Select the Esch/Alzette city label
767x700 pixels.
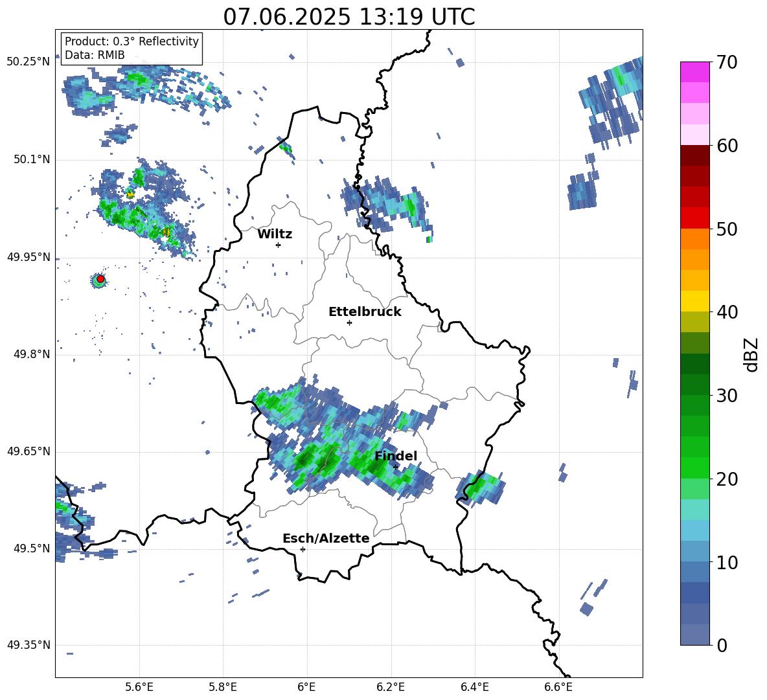pyautogui.click(x=326, y=538)
